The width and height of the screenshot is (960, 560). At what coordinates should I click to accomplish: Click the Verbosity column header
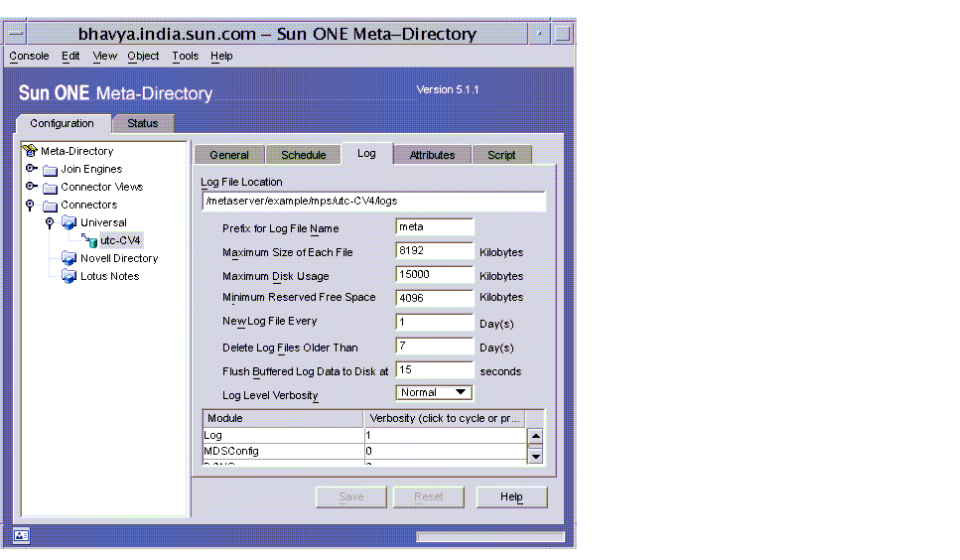445,418
